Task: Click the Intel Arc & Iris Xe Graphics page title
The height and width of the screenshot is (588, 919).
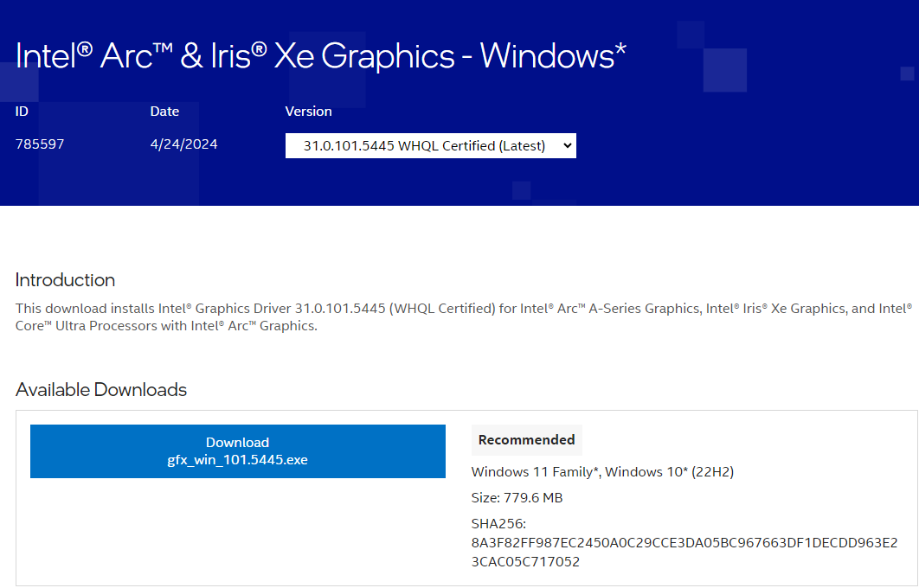Action: click(x=321, y=56)
